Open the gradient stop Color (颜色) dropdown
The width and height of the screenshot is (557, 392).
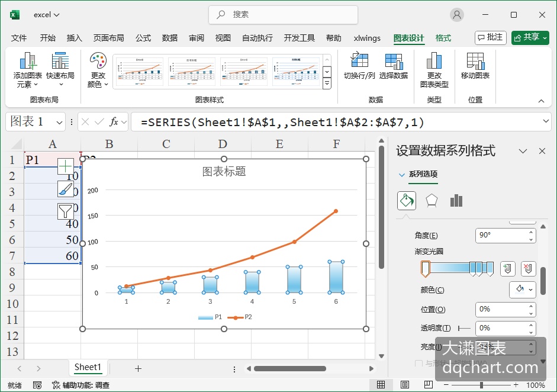[x=523, y=290]
